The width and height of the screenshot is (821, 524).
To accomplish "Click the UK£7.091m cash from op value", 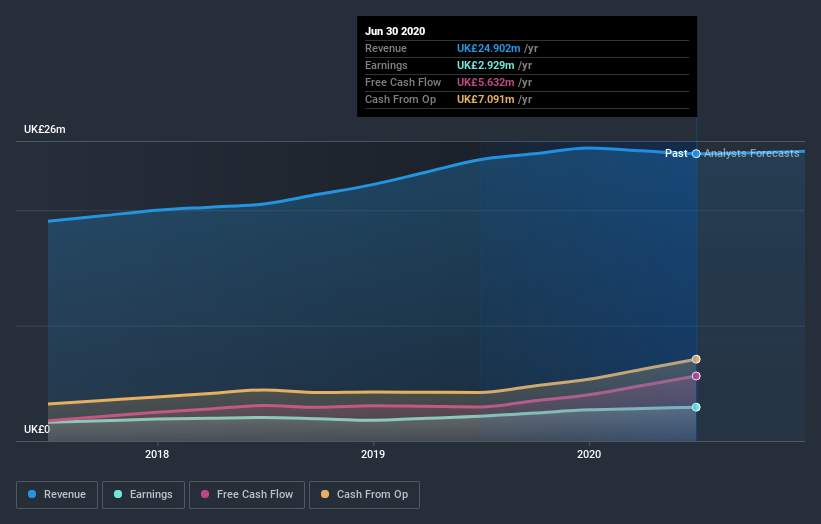I will tap(485, 99).
